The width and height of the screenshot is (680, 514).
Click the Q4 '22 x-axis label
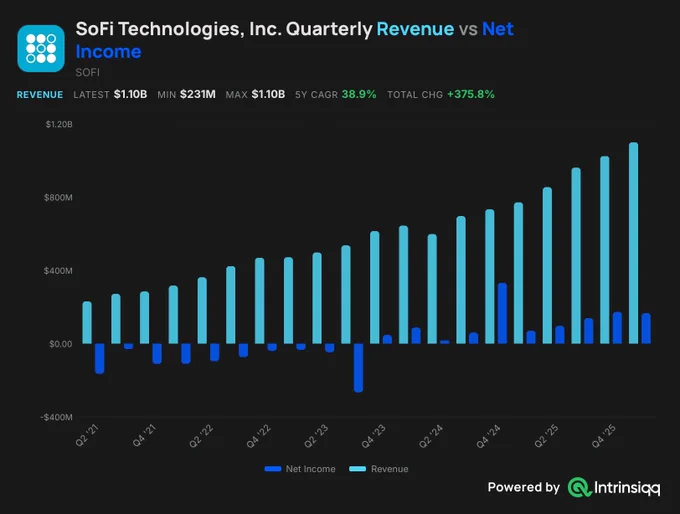[259, 435]
